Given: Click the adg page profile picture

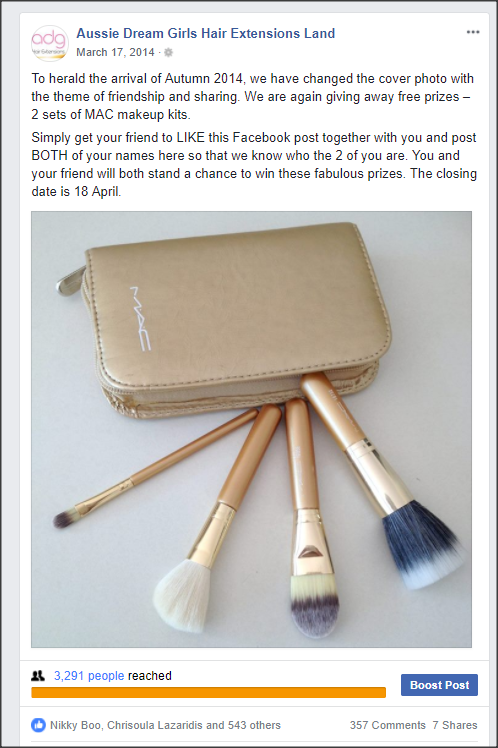Looking at the screenshot, I should [50, 43].
